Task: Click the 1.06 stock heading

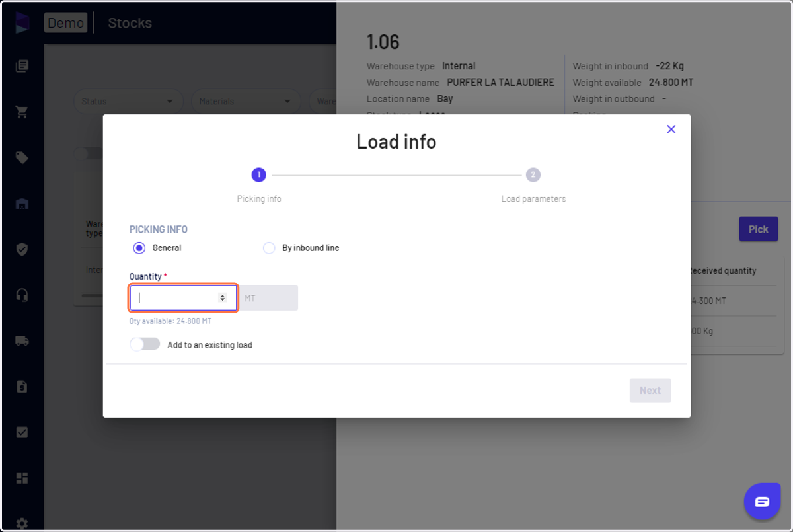Action: (383, 42)
